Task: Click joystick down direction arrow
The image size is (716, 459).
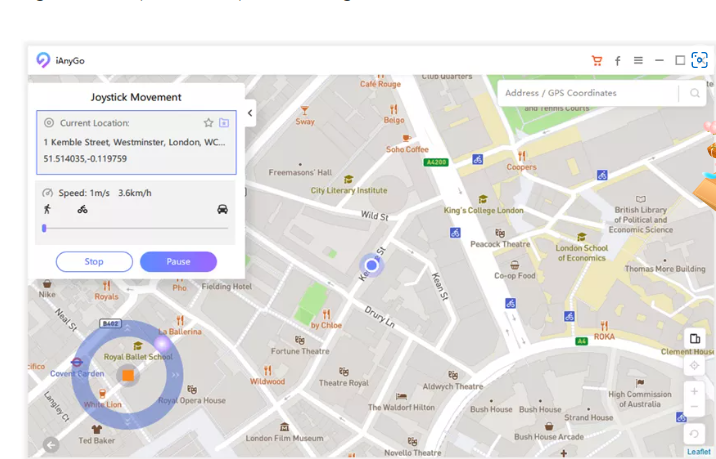Action: 127,422
